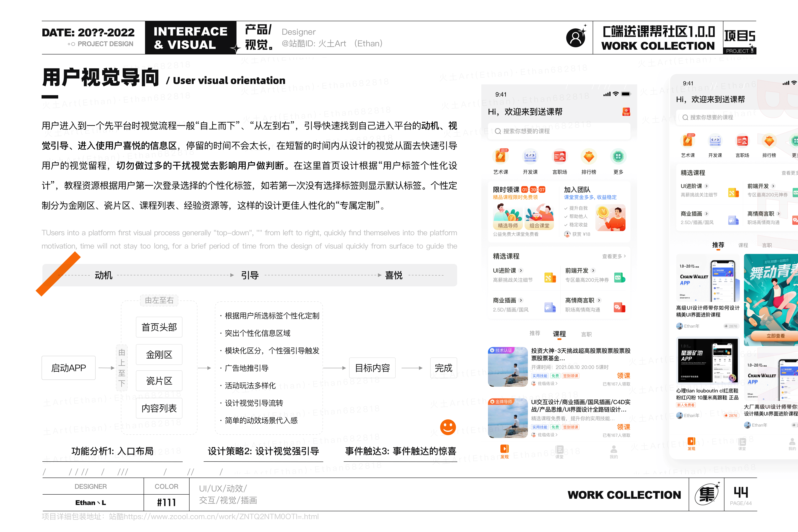Click the 完成 box in the flowchart
This screenshot has height=532, width=798.
click(443, 368)
